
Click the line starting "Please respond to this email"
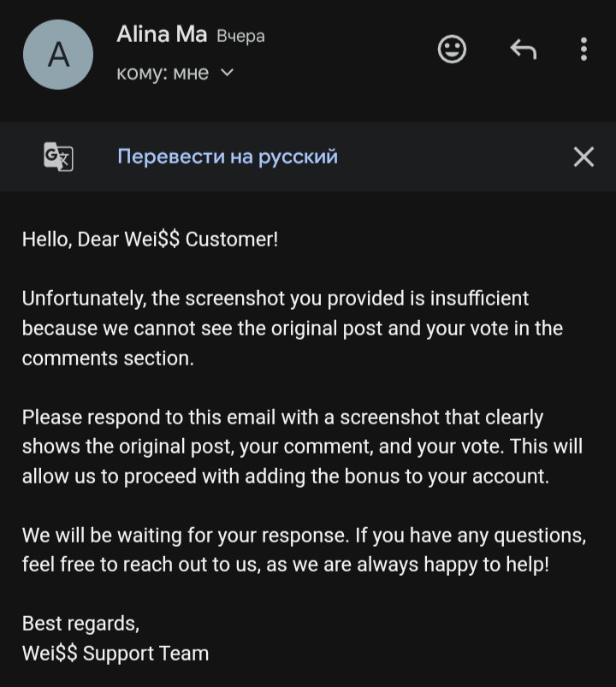[282, 418]
